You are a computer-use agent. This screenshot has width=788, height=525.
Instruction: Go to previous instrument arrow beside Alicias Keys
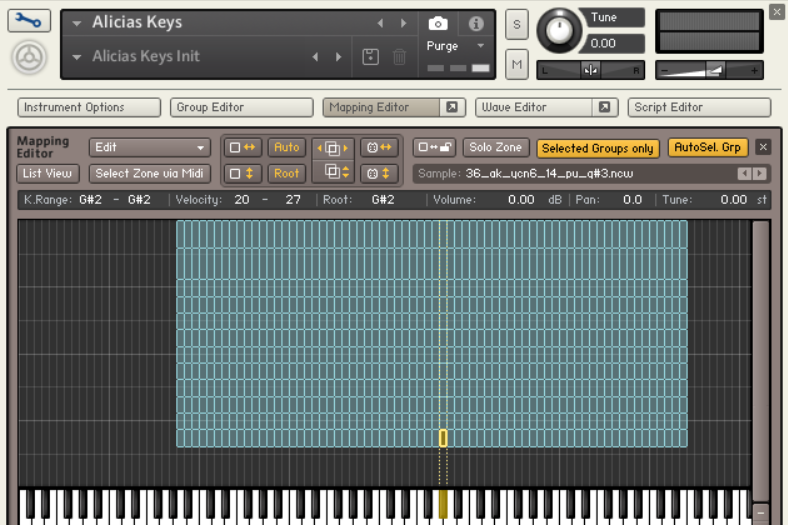click(x=380, y=23)
